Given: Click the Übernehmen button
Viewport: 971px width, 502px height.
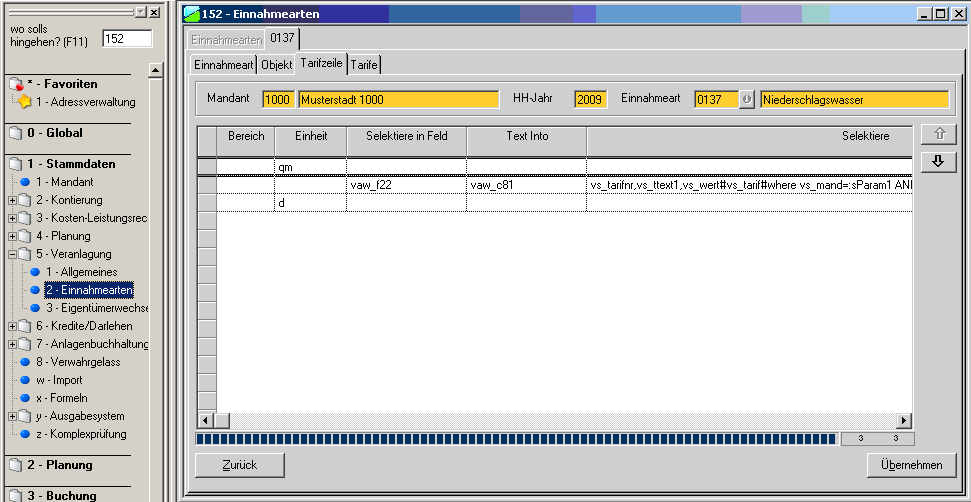Looking at the screenshot, I should tap(911, 465).
